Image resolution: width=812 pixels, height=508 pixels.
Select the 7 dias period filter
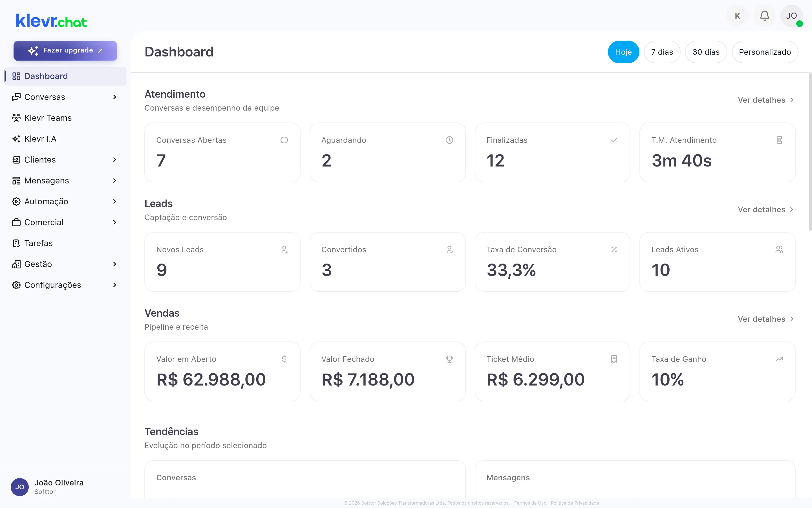(662, 52)
